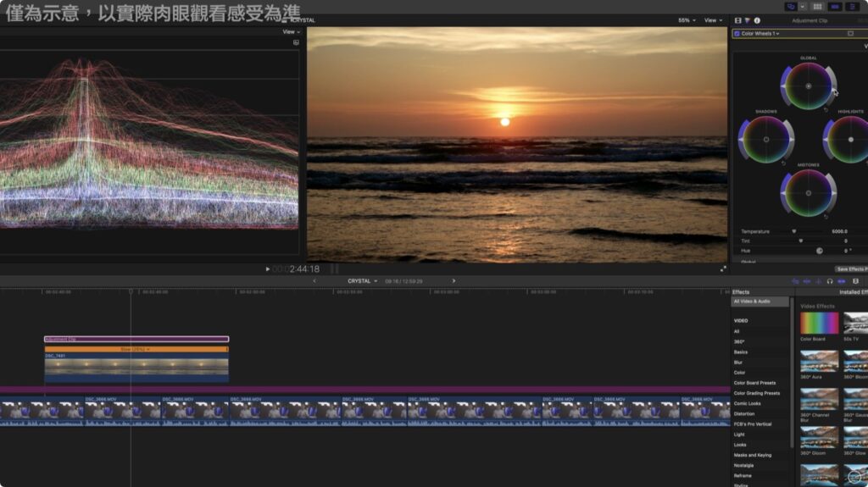
Task: Open the video inspector filmstrip icon
Action: (x=737, y=20)
